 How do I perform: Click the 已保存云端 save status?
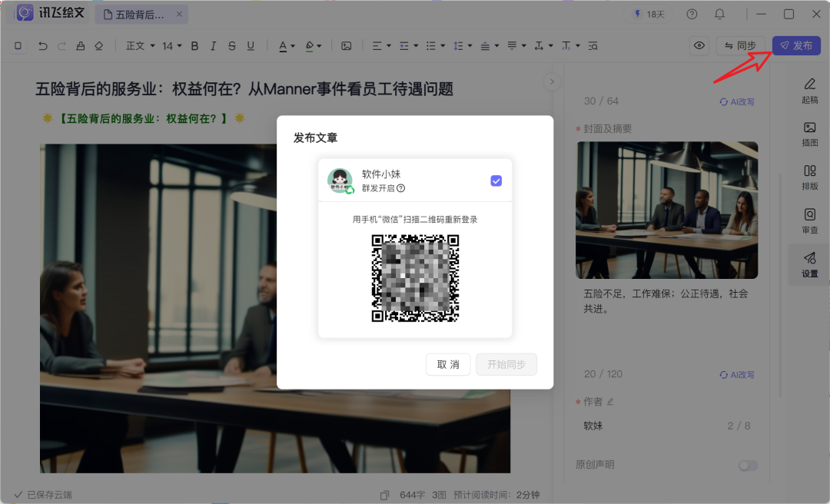coord(43,495)
